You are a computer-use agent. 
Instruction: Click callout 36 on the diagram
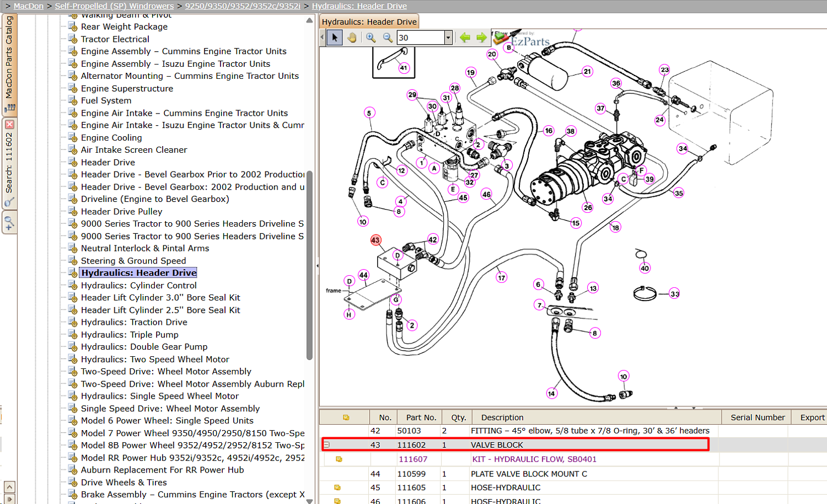click(616, 83)
